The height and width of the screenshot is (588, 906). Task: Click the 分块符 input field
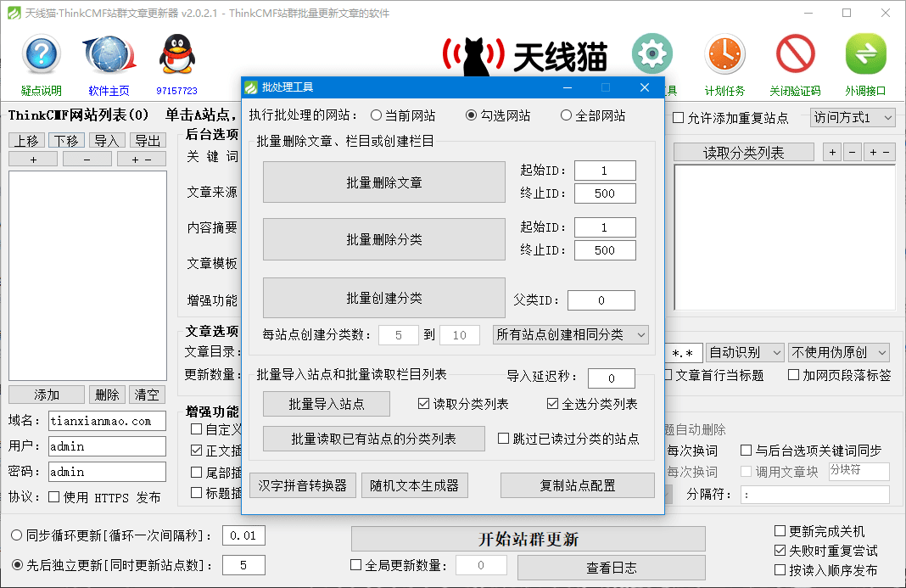pos(859,471)
